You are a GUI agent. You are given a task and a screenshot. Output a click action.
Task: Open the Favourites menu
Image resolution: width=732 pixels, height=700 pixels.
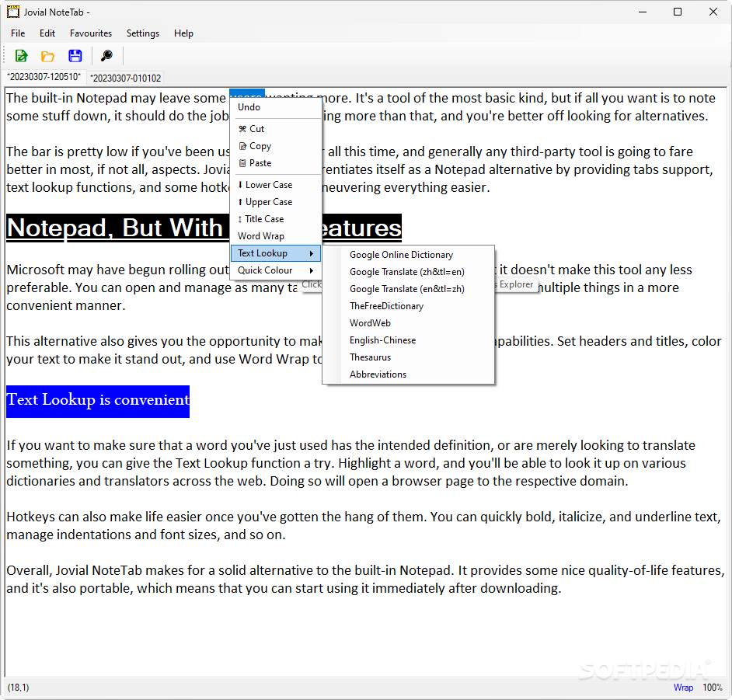click(x=91, y=33)
